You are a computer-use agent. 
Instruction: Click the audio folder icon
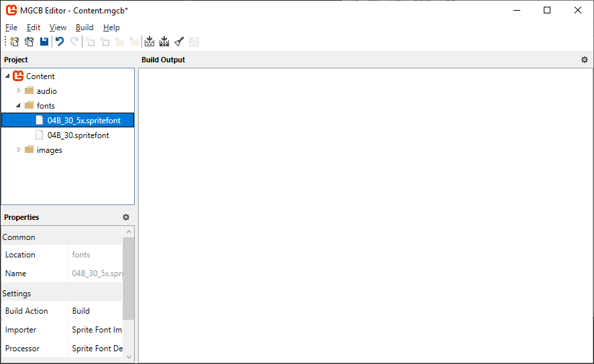[29, 90]
